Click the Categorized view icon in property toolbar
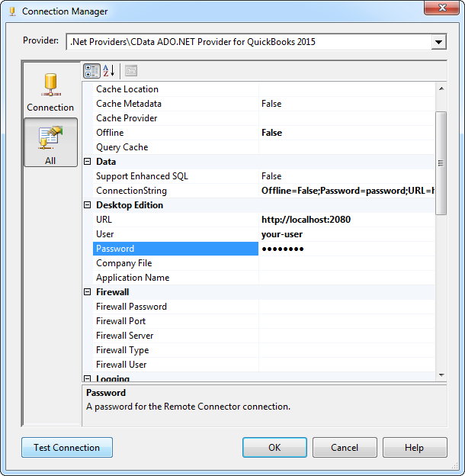465x476 pixels. point(91,71)
